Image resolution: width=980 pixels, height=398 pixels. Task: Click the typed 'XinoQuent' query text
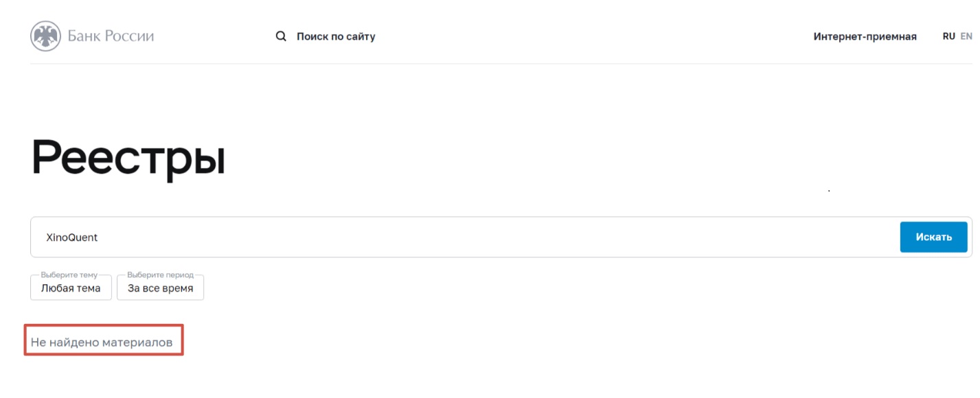pyautogui.click(x=72, y=237)
